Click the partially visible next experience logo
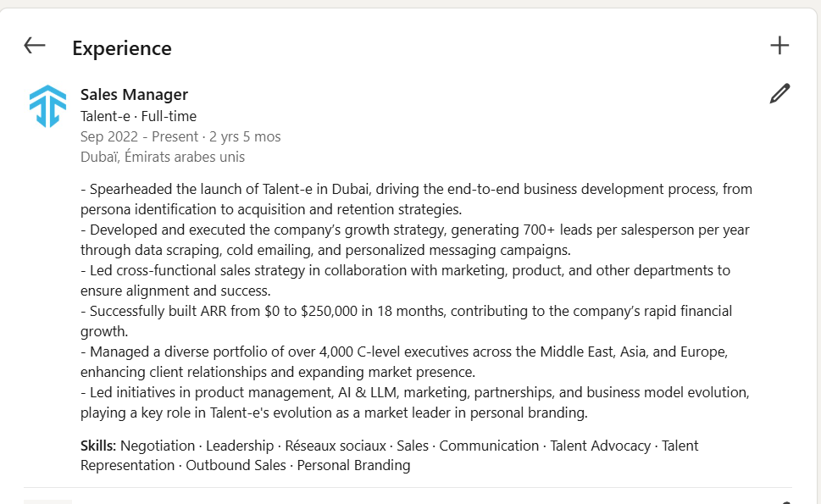821x504 pixels. 47,502
